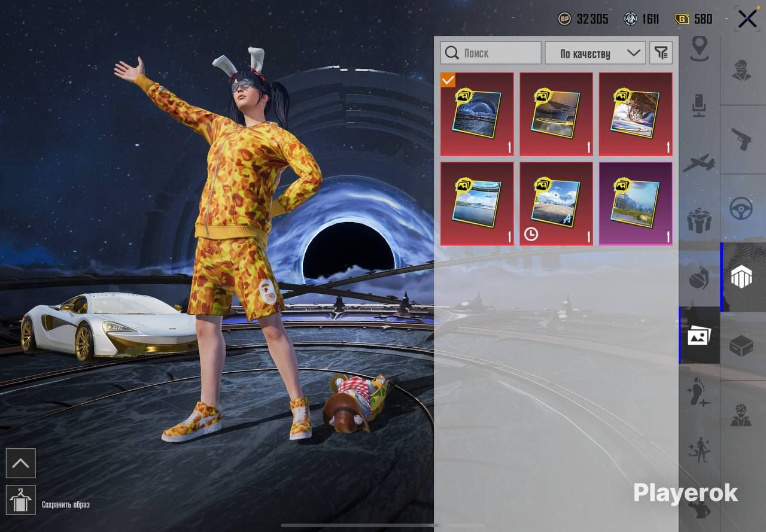Select the lobby backgrounds category
The image size is (766, 532).
(x=699, y=336)
